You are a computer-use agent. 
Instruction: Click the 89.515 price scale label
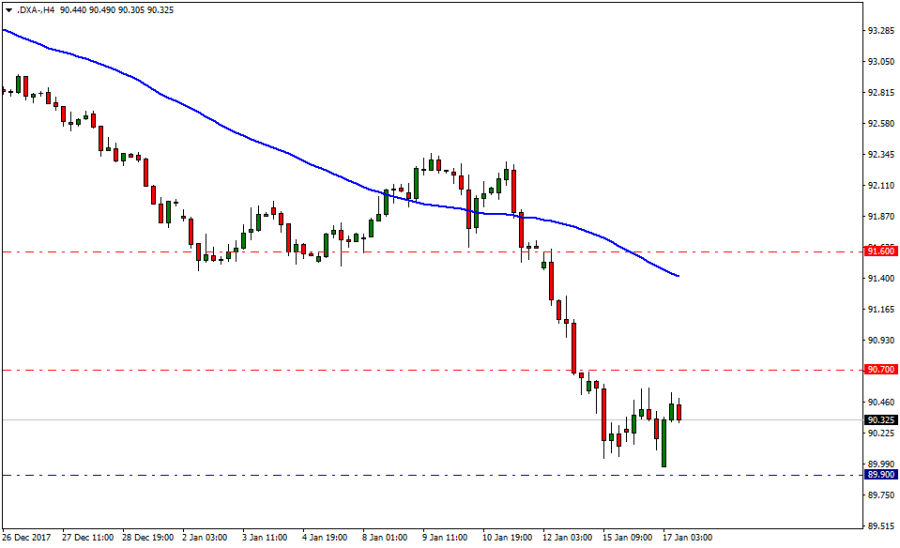(881, 526)
